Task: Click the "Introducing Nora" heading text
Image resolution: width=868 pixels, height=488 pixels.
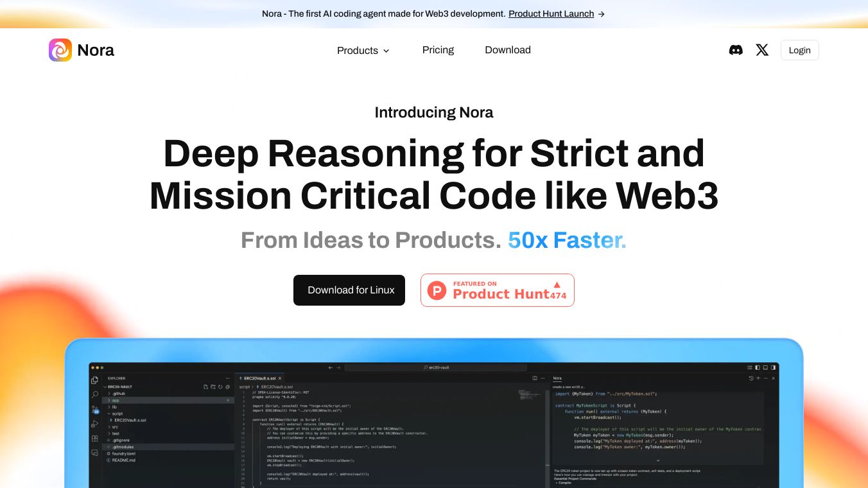Action: [434, 112]
